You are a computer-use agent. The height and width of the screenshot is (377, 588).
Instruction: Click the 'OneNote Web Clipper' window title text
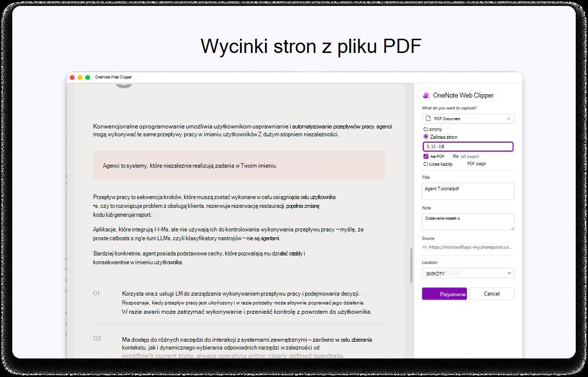point(113,77)
